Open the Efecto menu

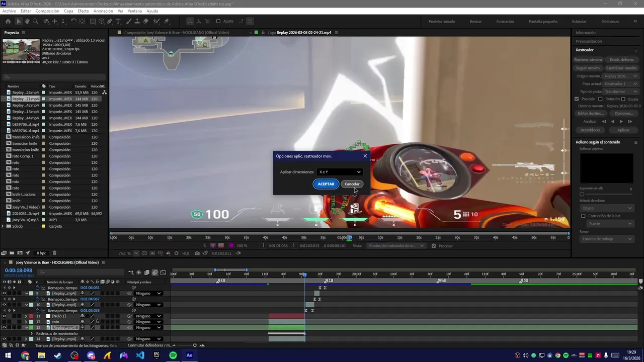[83, 11]
